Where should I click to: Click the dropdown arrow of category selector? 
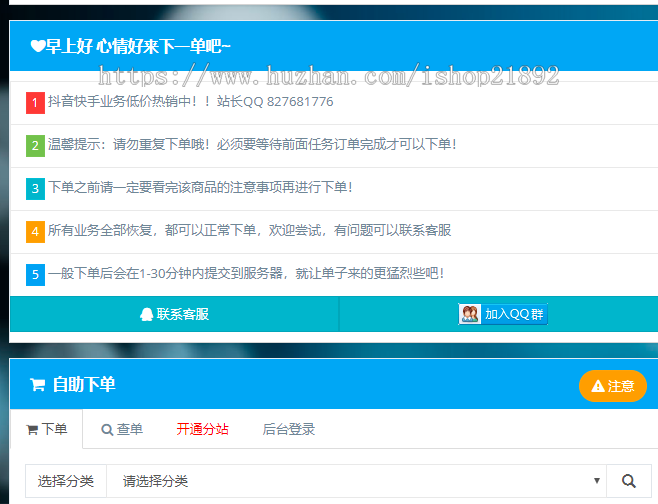coord(597,480)
